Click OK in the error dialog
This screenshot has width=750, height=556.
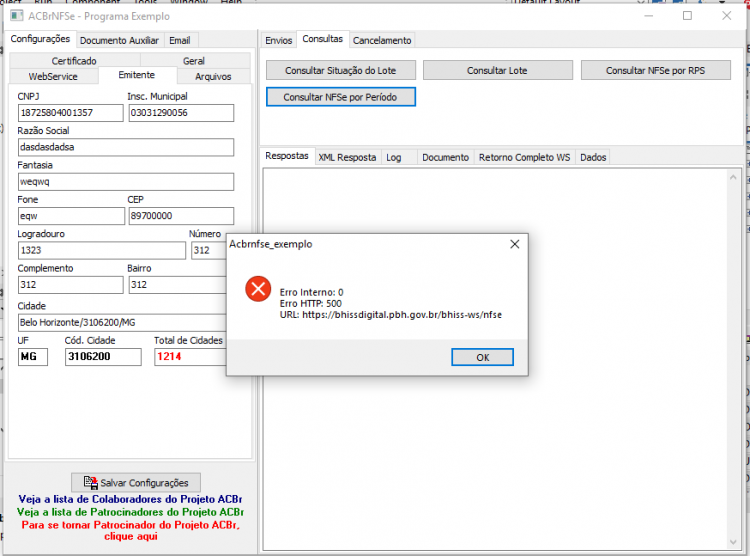click(482, 357)
